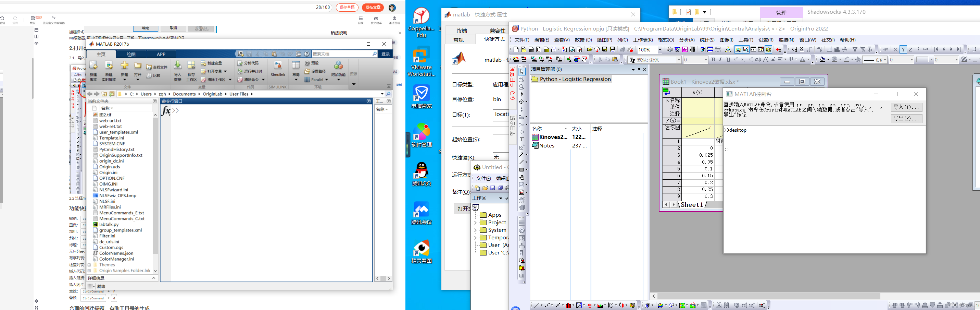Expand the System folder in workspace tree

475,230
